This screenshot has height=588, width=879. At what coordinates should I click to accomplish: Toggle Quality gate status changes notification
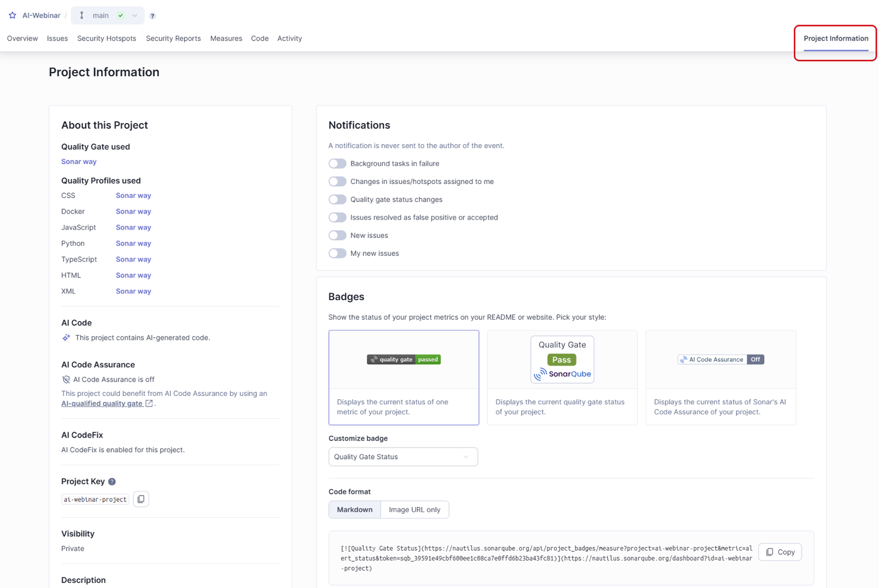[x=338, y=199]
